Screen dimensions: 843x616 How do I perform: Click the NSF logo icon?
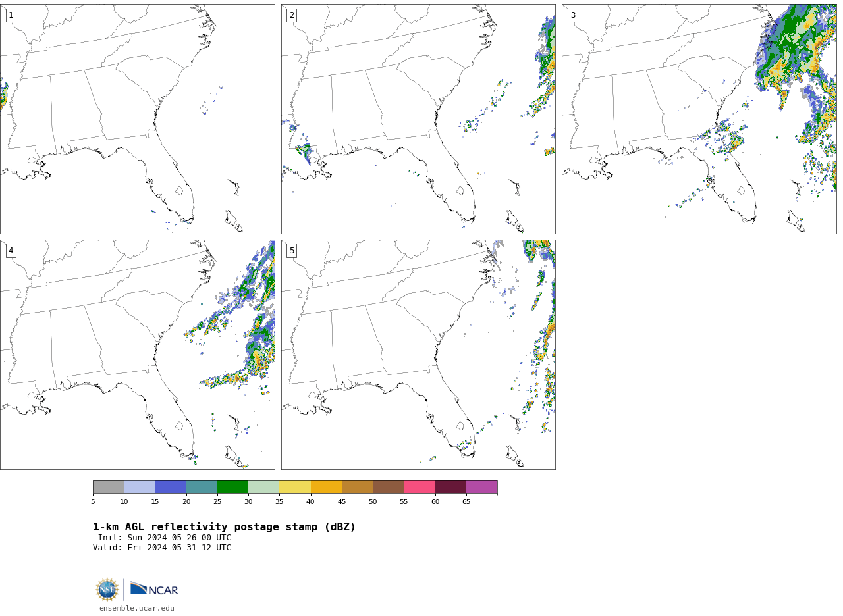pos(107,590)
